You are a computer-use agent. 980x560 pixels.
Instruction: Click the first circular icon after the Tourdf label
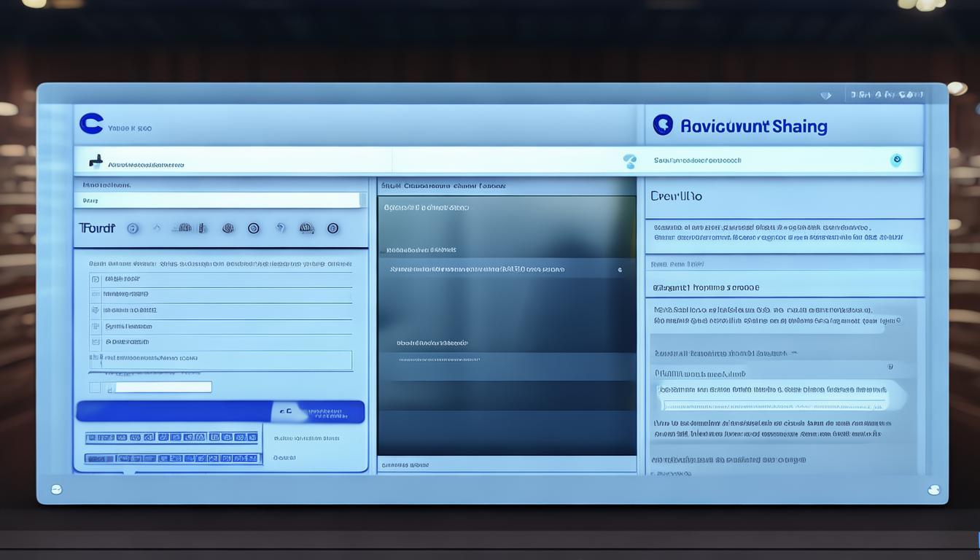click(x=133, y=228)
